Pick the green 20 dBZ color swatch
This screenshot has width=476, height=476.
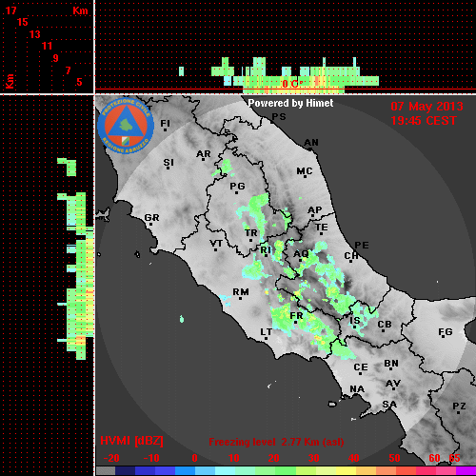point(266,471)
